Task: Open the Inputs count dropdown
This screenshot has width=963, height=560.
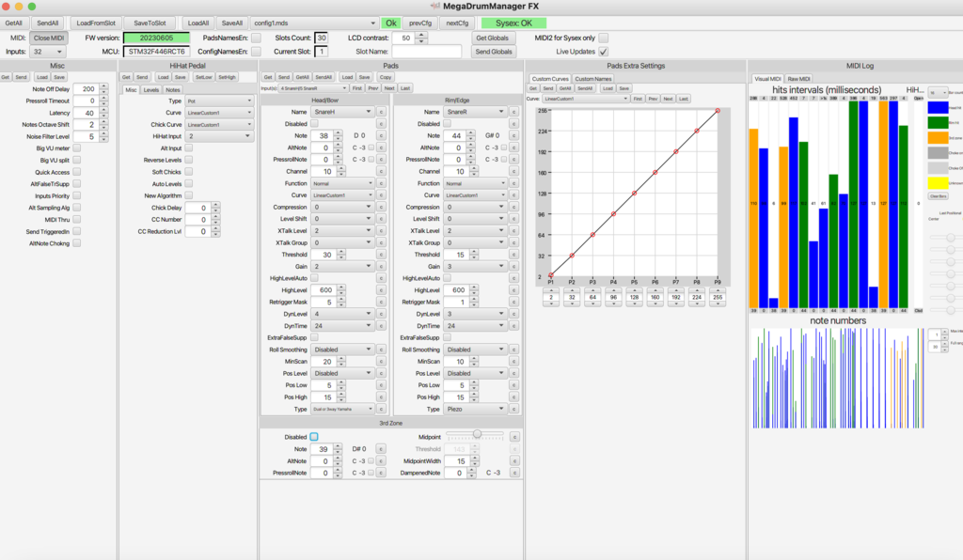Action: [47, 52]
